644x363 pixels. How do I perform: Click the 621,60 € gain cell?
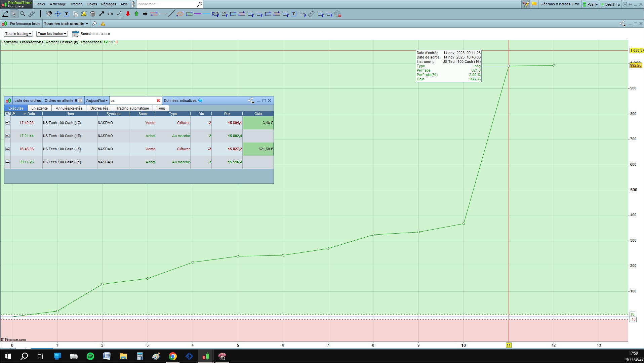(x=258, y=149)
